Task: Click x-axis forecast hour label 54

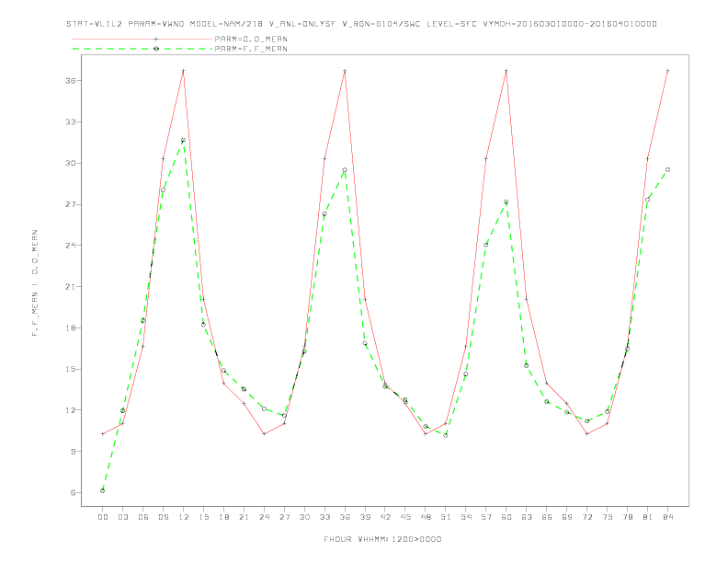Action: [x=466, y=517]
